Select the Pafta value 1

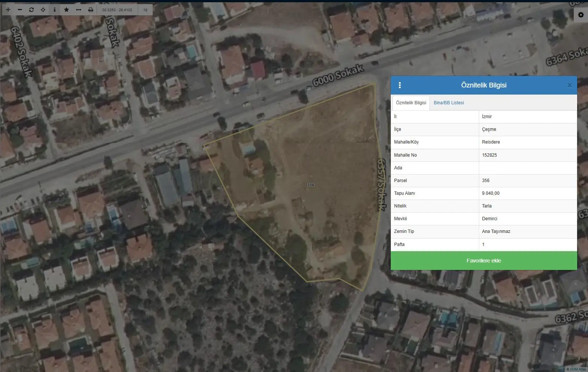pyautogui.click(x=528, y=245)
